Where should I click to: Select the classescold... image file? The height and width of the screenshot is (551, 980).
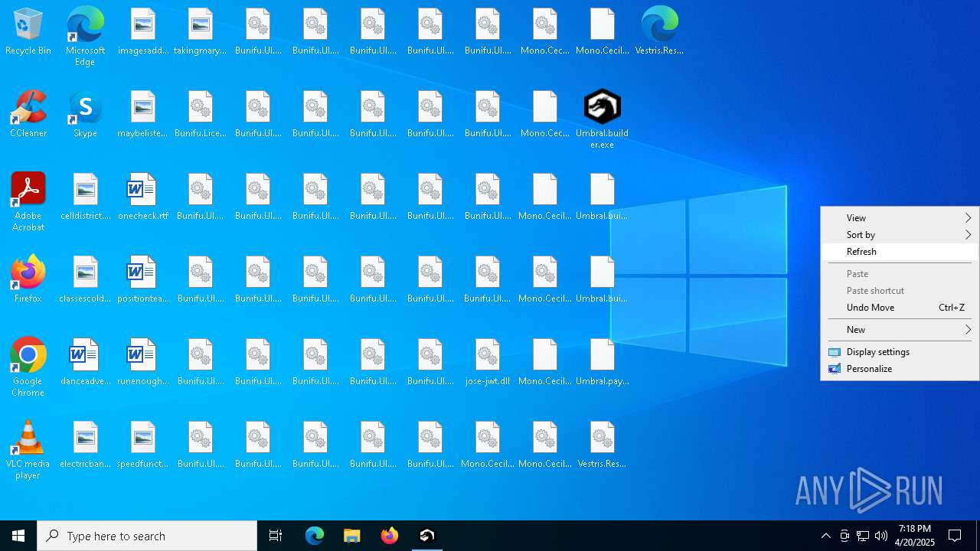point(85,279)
